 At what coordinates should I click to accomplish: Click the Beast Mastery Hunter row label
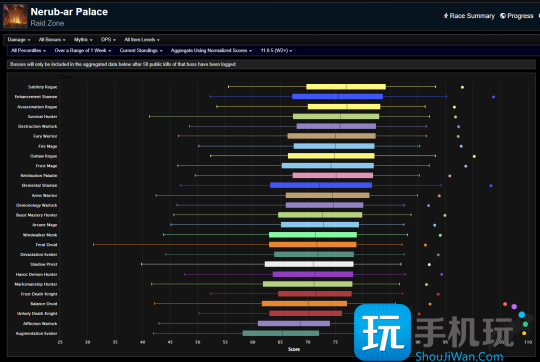pos(37,215)
